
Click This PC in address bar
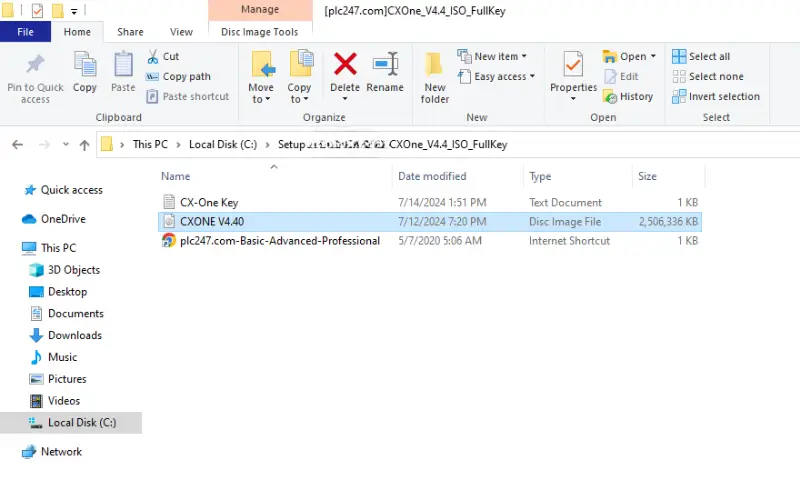pos(150,144)
